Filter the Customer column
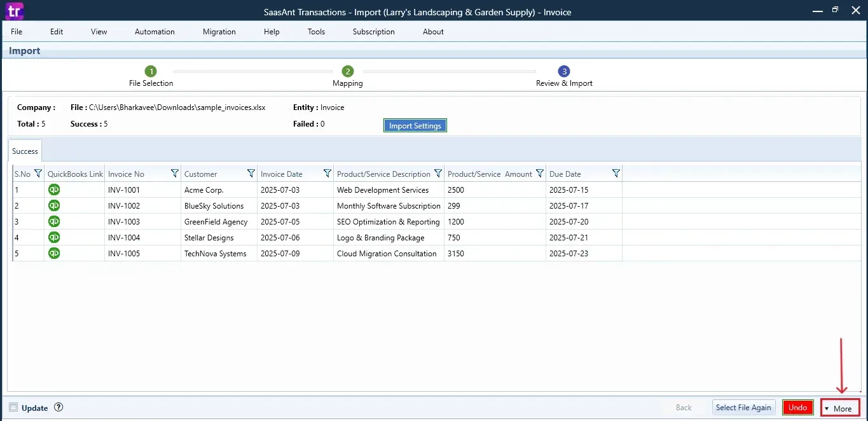The image size is (868, 421). coord(251,174)
